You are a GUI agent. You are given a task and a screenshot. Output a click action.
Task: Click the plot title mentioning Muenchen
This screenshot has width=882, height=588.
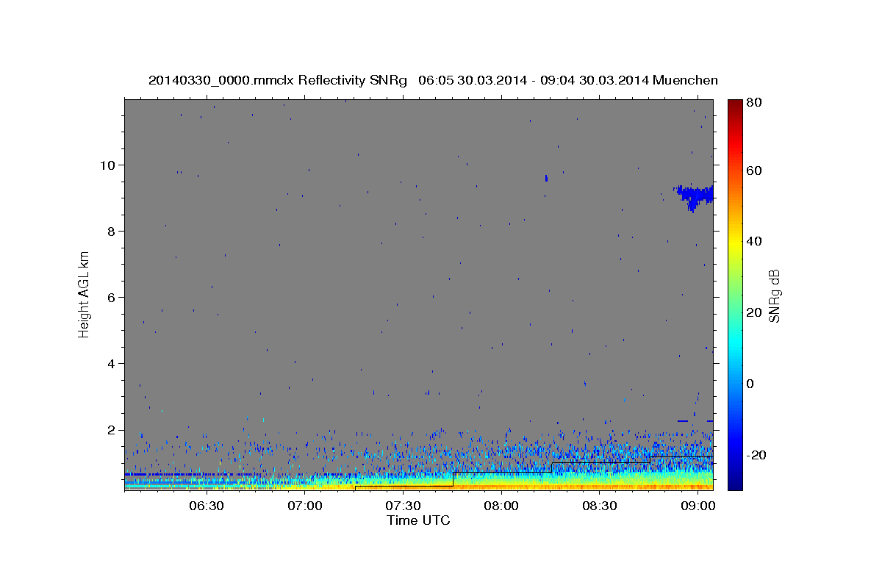(x=433, y=80)
